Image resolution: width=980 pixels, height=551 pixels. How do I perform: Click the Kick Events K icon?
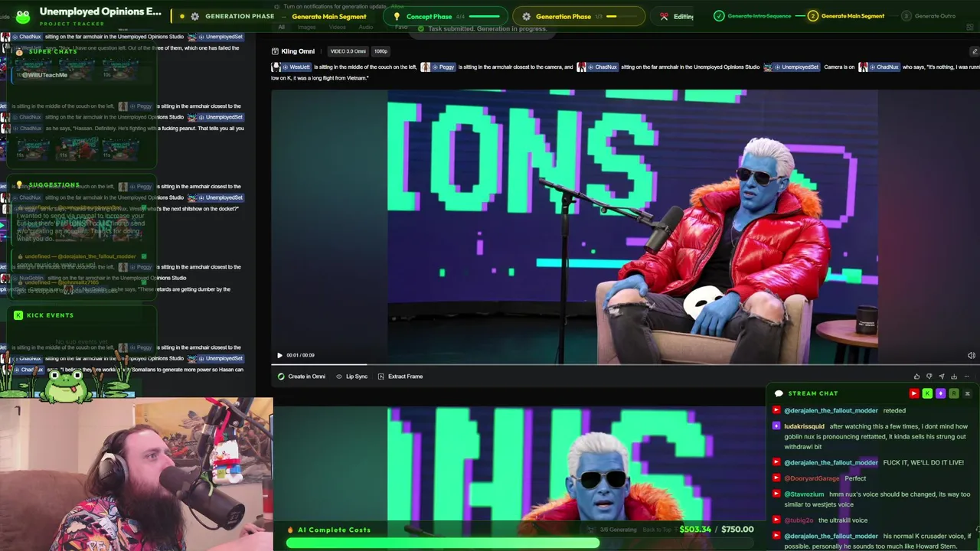tap(18, 315)
